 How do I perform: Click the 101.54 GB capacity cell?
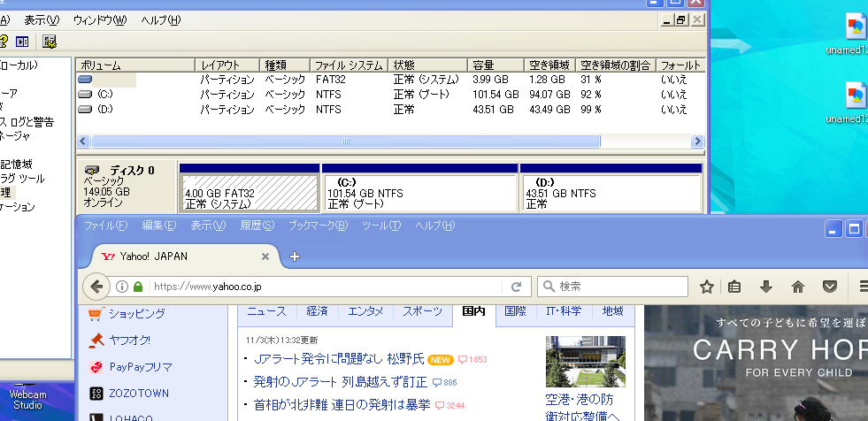tap(495, 95)
